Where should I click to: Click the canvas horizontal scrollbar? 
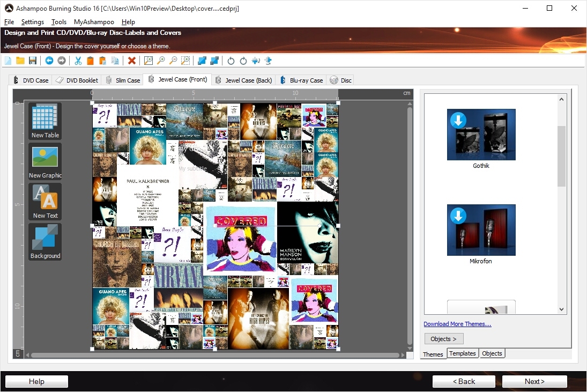pyautogui.click(x=216, y=355)
